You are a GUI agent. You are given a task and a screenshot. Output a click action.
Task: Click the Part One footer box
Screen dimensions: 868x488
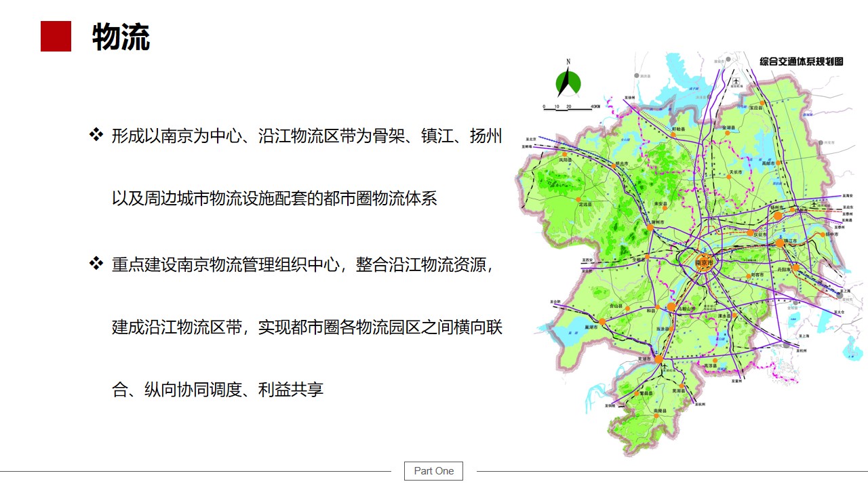coord(433,471)
